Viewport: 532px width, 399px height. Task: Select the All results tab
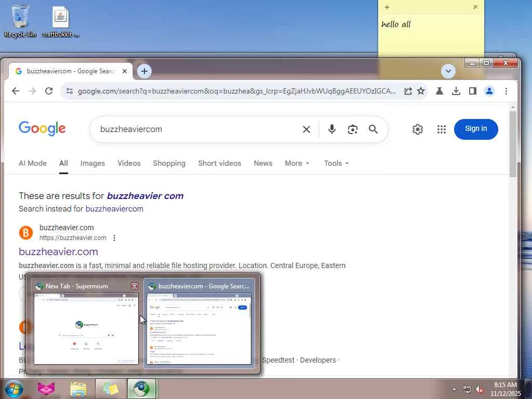pos(63,163)
